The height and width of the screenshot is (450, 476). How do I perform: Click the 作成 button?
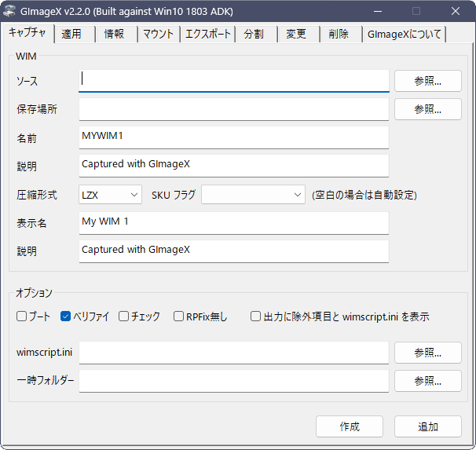coord(350,426)
